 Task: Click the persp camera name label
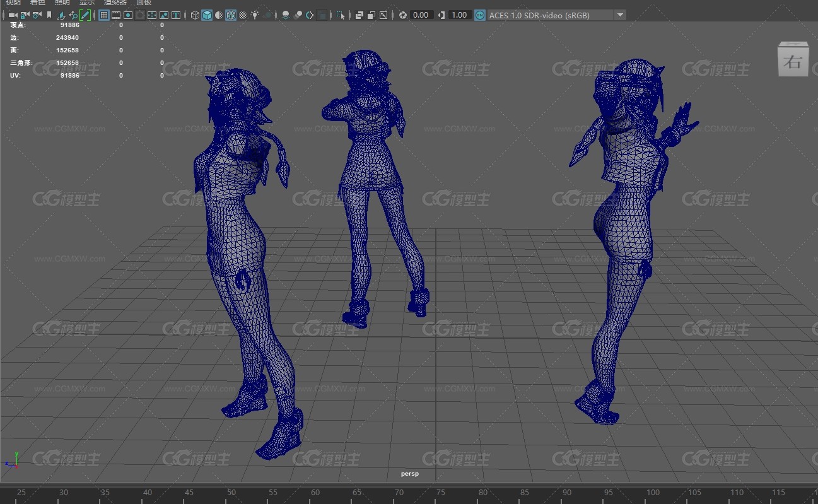click(409, 474)
